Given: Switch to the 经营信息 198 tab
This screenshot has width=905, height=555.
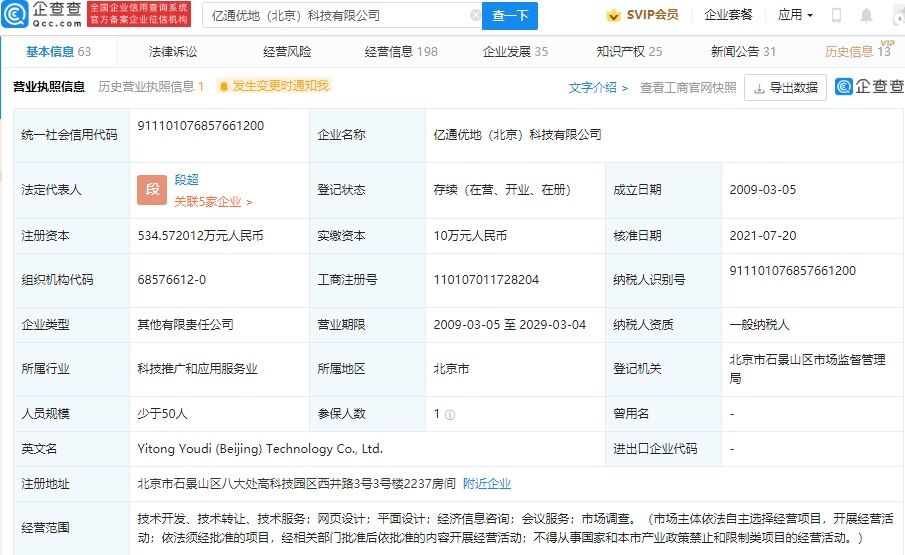Looking at the screenshot, I should click(x=401, y=51).
